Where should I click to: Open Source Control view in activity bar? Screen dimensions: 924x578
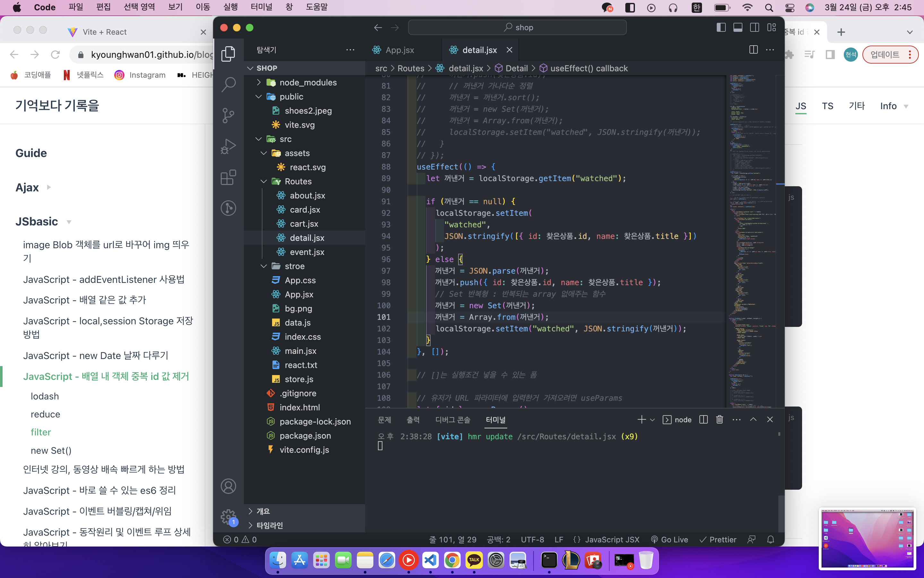[228, 116]
